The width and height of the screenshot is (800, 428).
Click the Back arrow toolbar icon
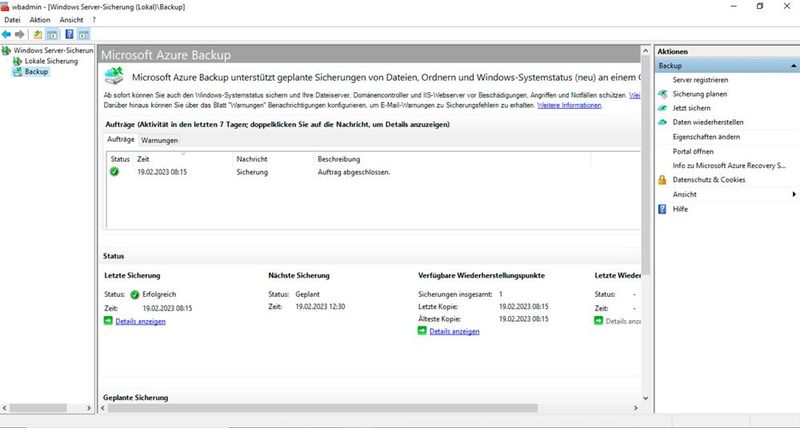6,34
